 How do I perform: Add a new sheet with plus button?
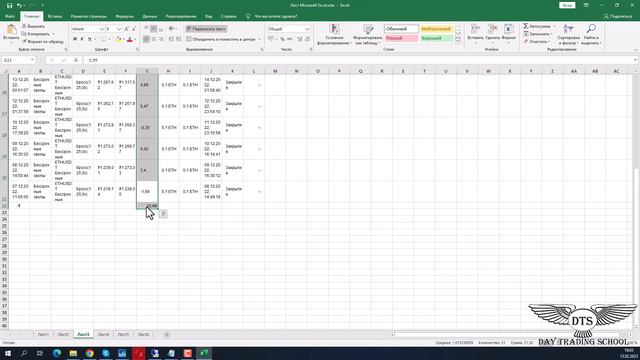[167, 334]
